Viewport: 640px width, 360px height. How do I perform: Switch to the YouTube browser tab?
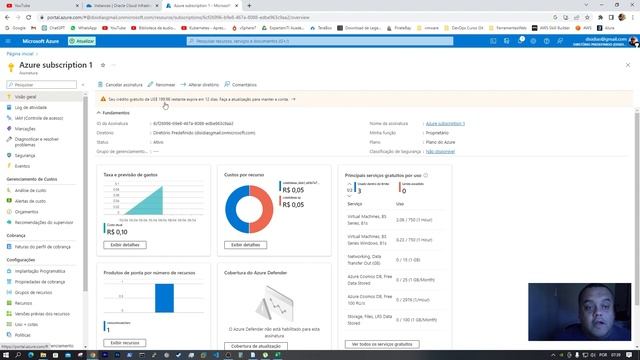41,6
